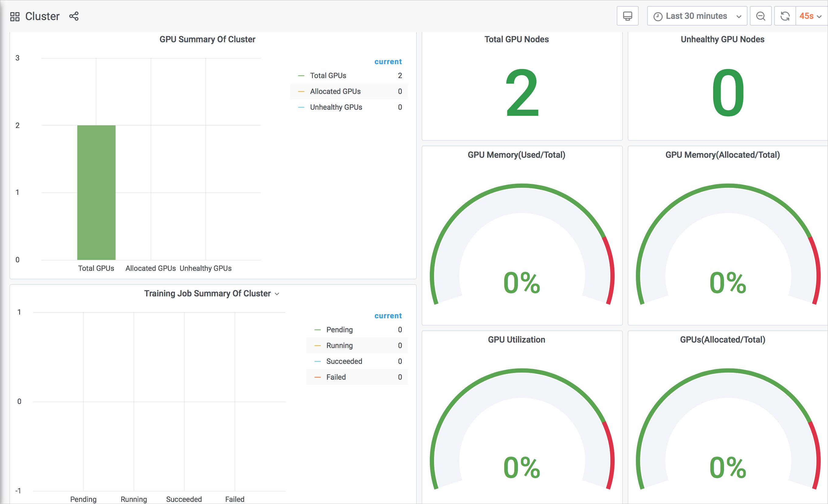
Task: Toggle the Pending series in legend
Action: [340, 330]
